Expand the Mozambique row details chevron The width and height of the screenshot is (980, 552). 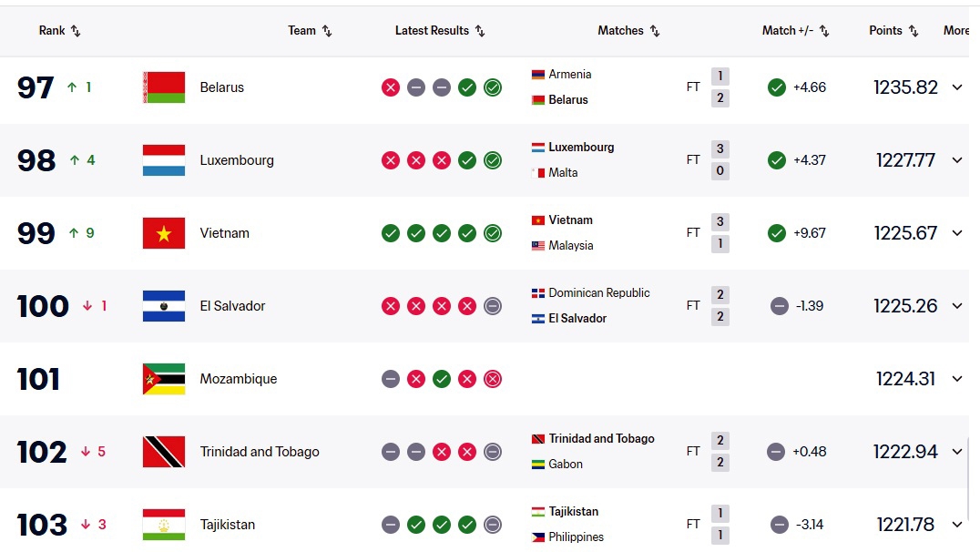[957, 379]
